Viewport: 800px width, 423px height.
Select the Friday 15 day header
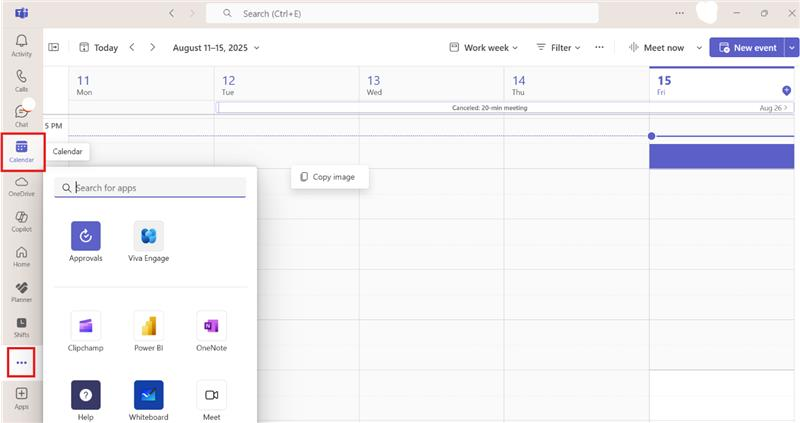pos(721,84)
